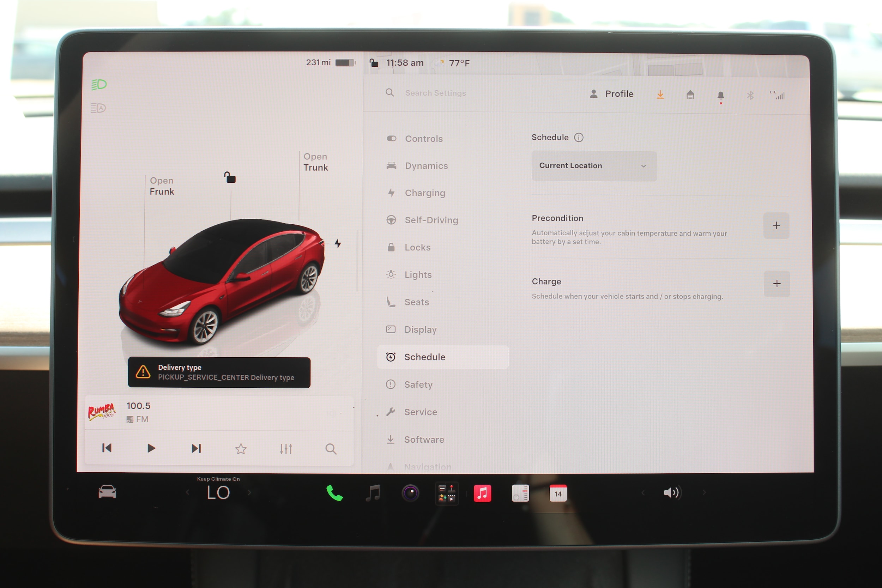
Task: Open the software download arrow icon
Action: pos(660,95)
